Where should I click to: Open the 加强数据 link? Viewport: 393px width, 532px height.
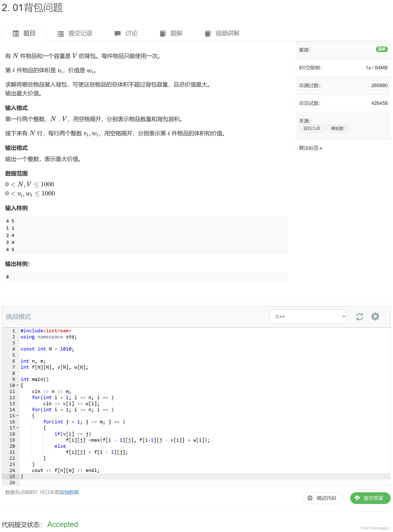click(x=69, y=492)
